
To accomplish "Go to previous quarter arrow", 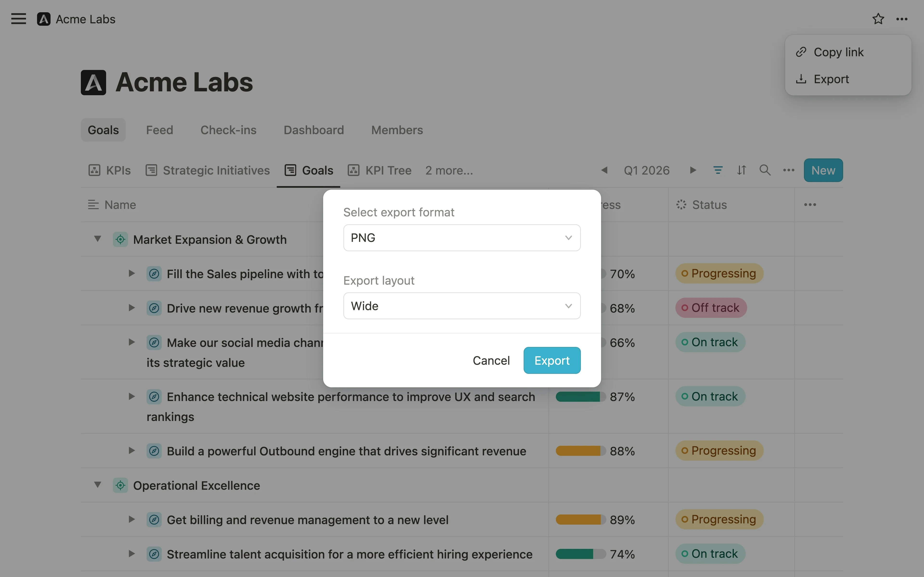I will tap(604, 170).
